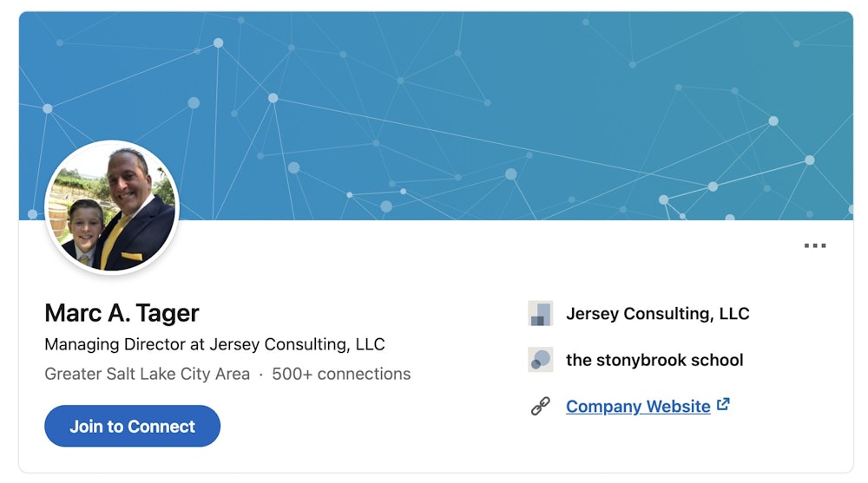This screenshot has height=483, width=868.
Task: Open the Company Website link
Action: tap(638, 406)
